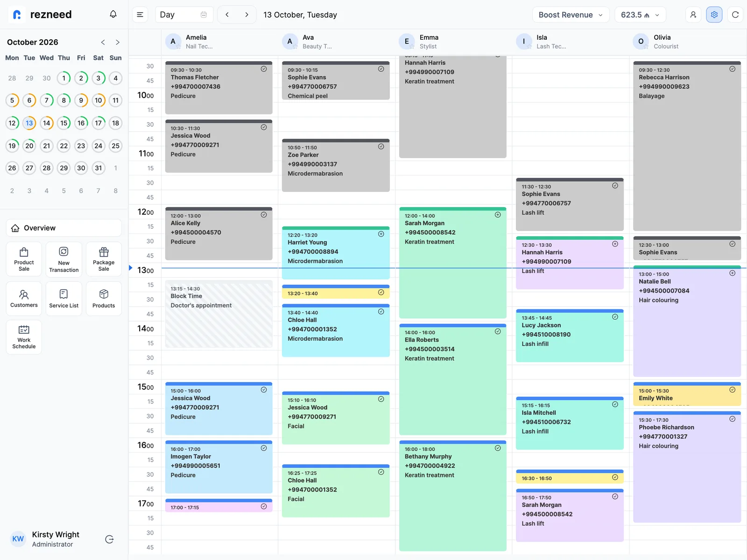
Task: Start a New Transaction
Action: click(x=64, y=259)
